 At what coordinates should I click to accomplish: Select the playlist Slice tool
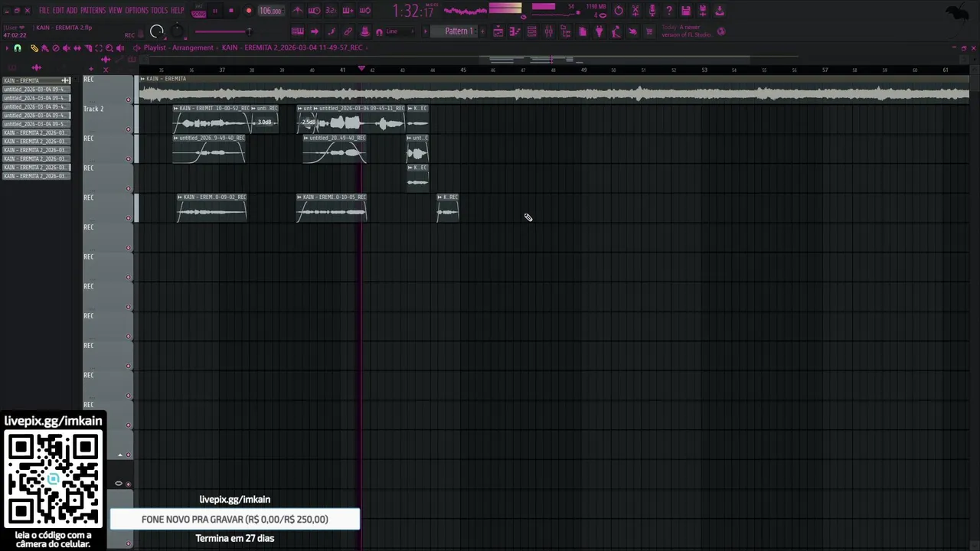(88, 47)
